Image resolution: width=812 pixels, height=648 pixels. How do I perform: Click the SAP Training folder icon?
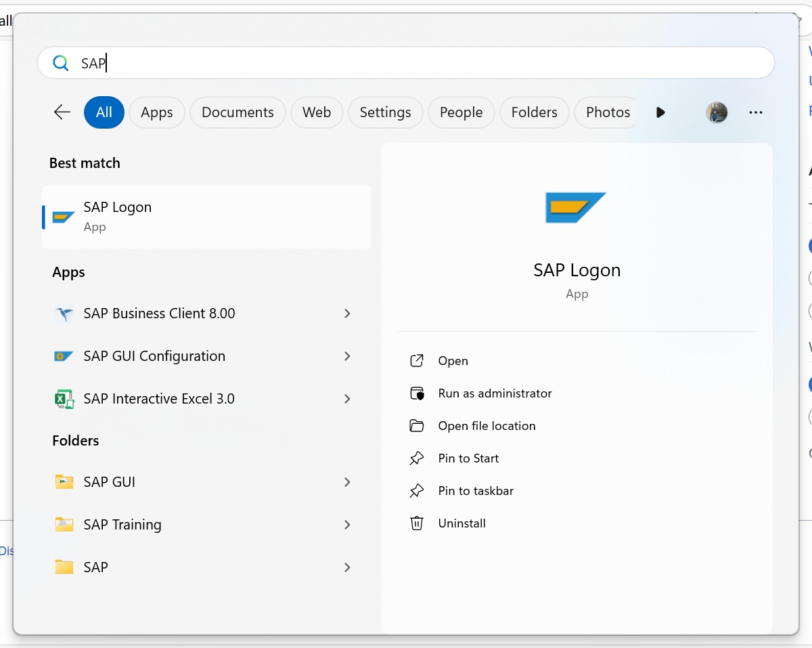64,524
